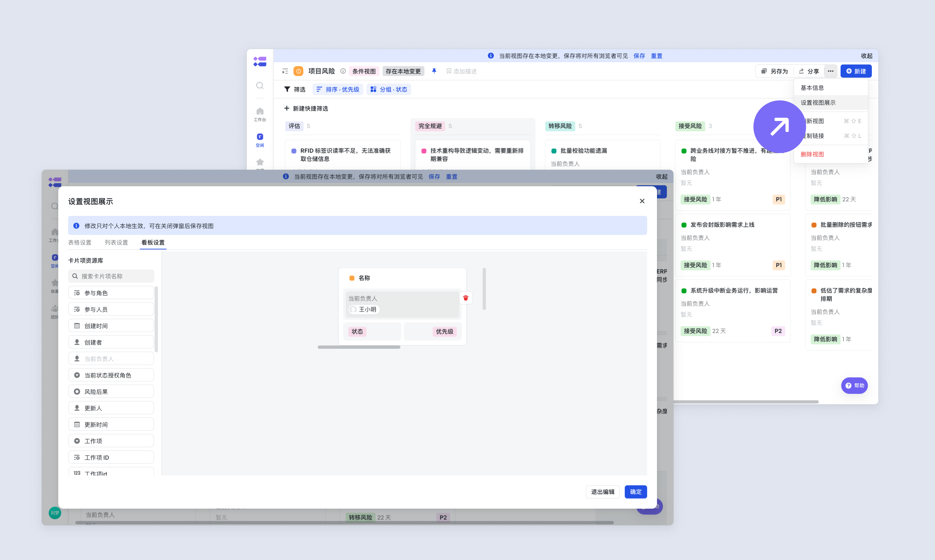Click the 评估 column header

click(294, 126)
